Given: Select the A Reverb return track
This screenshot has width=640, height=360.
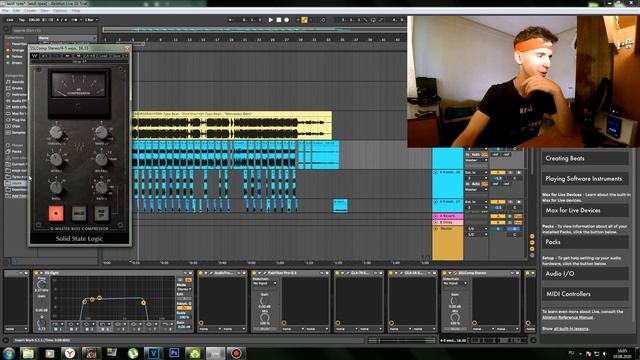Looking at the screenshot, I should (x=448, y=216).
